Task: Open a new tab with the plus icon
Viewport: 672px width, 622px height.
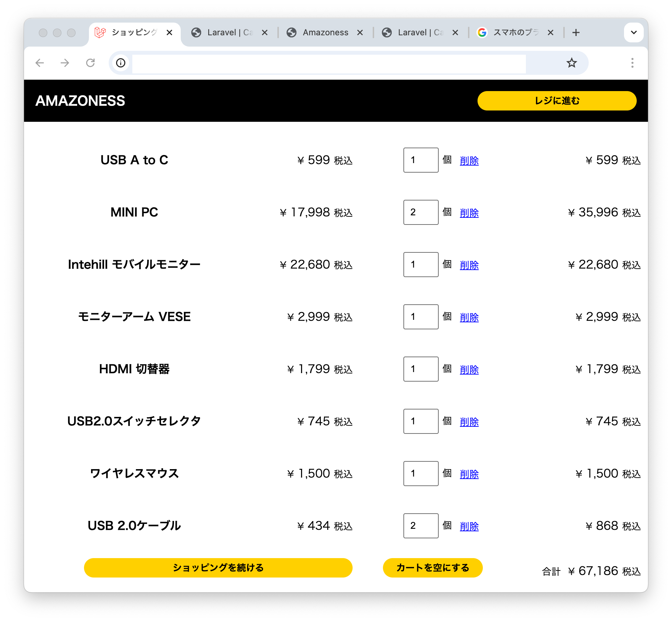Action: point(576,32)
